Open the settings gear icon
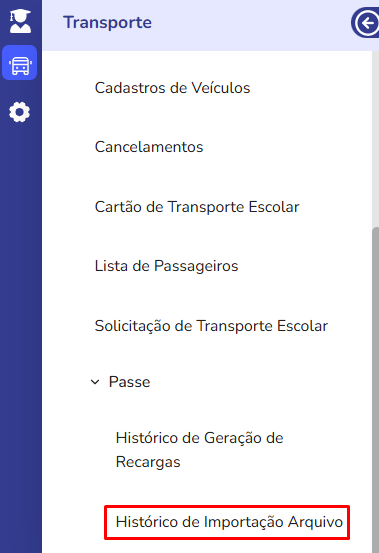 tap(19, 112)
